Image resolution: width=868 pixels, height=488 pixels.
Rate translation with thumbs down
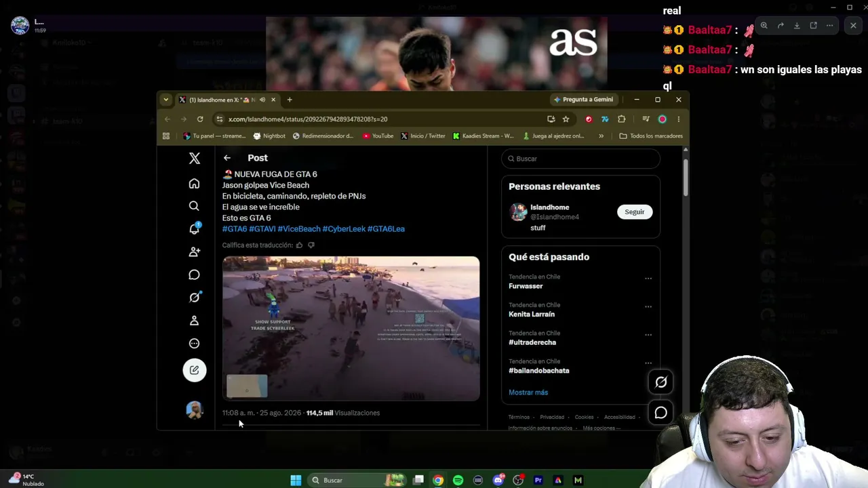(x=311, y=245)
